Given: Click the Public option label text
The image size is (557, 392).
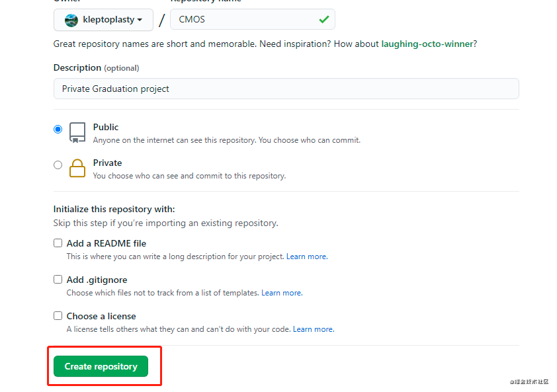Looking at the screenshot, I should point(106,127).
